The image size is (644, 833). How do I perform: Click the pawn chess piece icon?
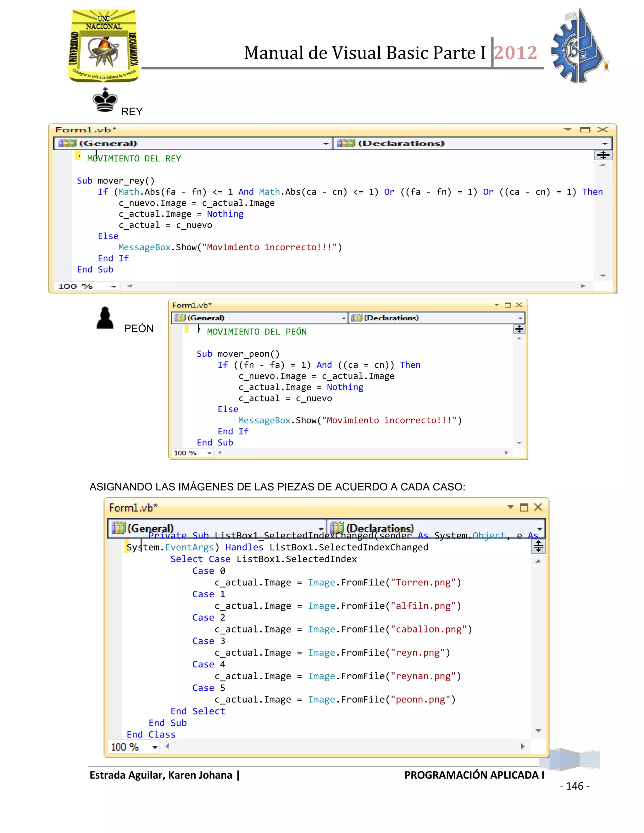coord(105,318)
